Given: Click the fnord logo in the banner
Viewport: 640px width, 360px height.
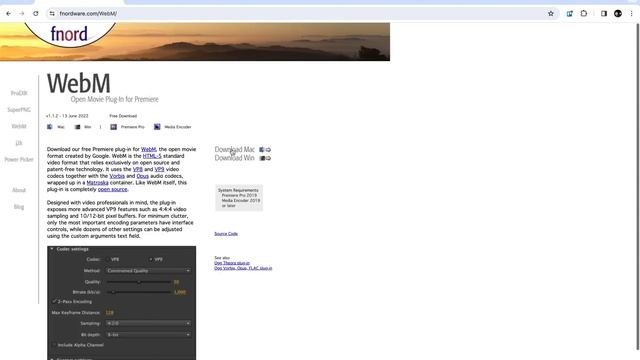Looking at the screenshot, I should [69, 33].
